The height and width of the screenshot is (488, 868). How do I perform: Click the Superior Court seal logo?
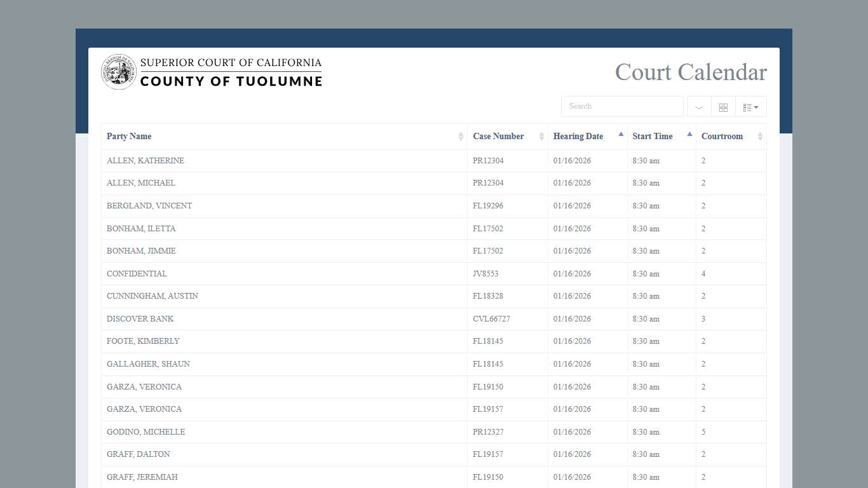point(118,72)
